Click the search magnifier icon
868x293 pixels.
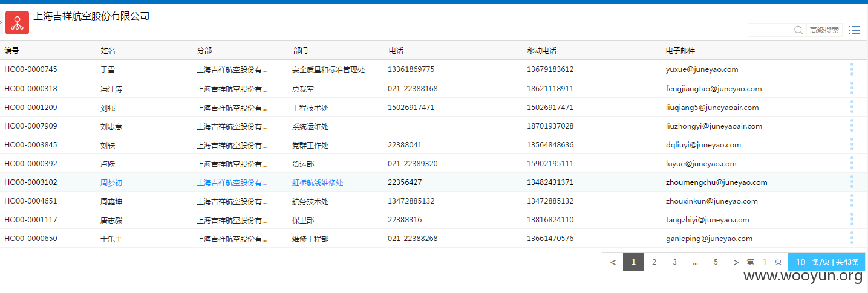[798, 30]
